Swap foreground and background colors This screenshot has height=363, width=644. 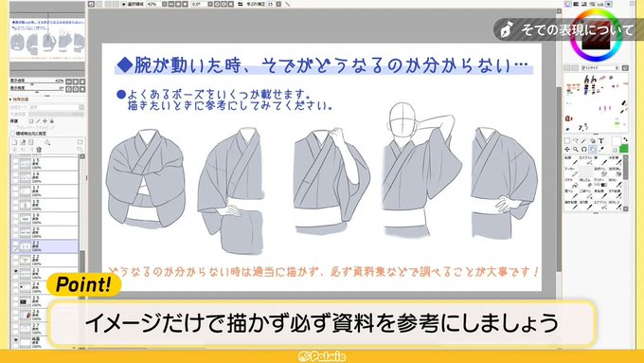(625, 140)
